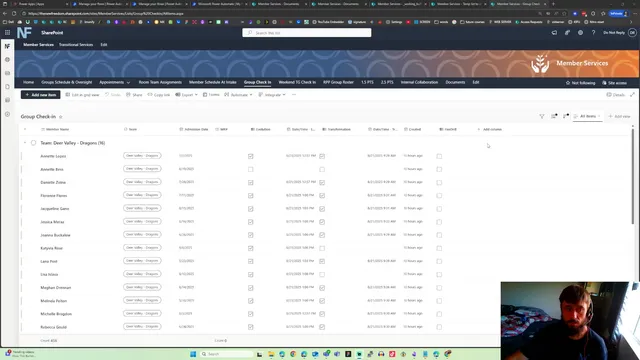This screenshot has height=360, width=640.
Task: Select the Deer Valley - Dragons group circle
Action: pos(33,143)
